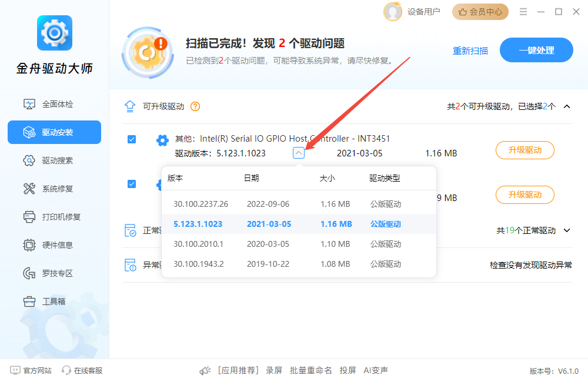588x382 pixels.
Task: Click the 一键处理 button
Action: (536, 50)
